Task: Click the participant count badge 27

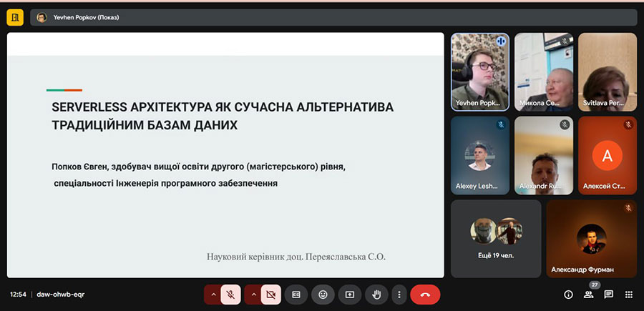Action: [x=595, y=285]
